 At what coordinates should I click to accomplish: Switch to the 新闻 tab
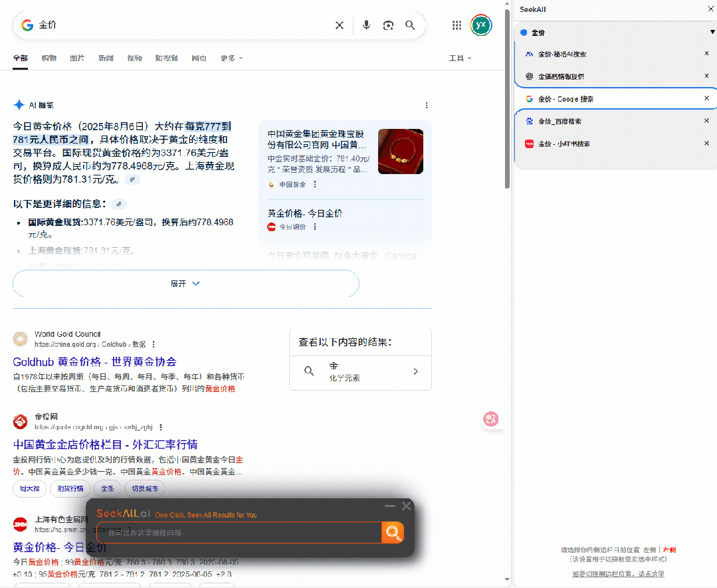click(x=106, y=58)
